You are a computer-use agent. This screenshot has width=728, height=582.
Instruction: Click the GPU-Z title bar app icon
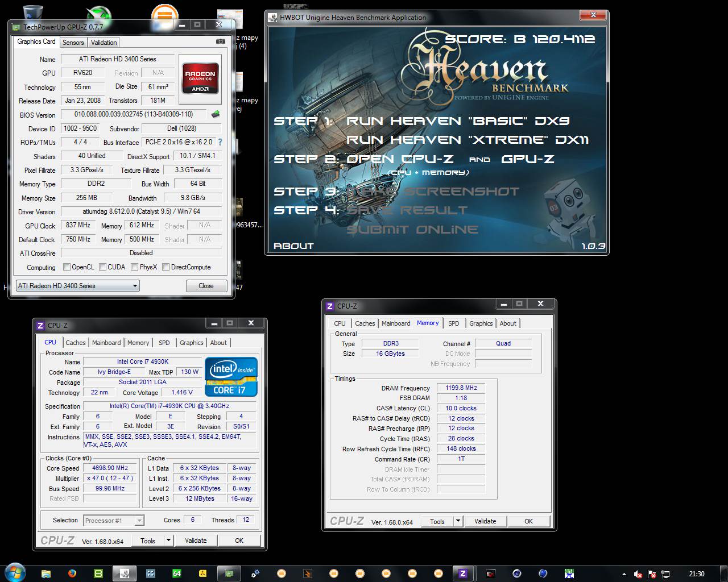(x=16, y=27)
